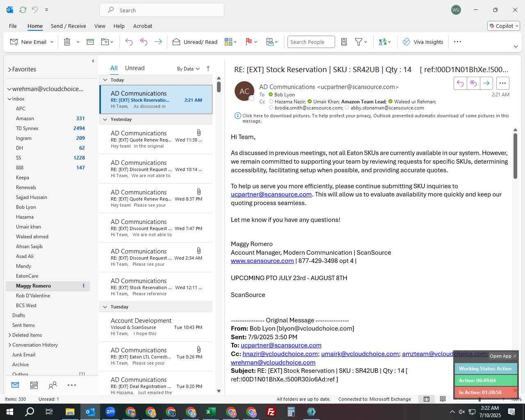Expand the Favorites folder group
525x420 pixels.
coord(9,70)
